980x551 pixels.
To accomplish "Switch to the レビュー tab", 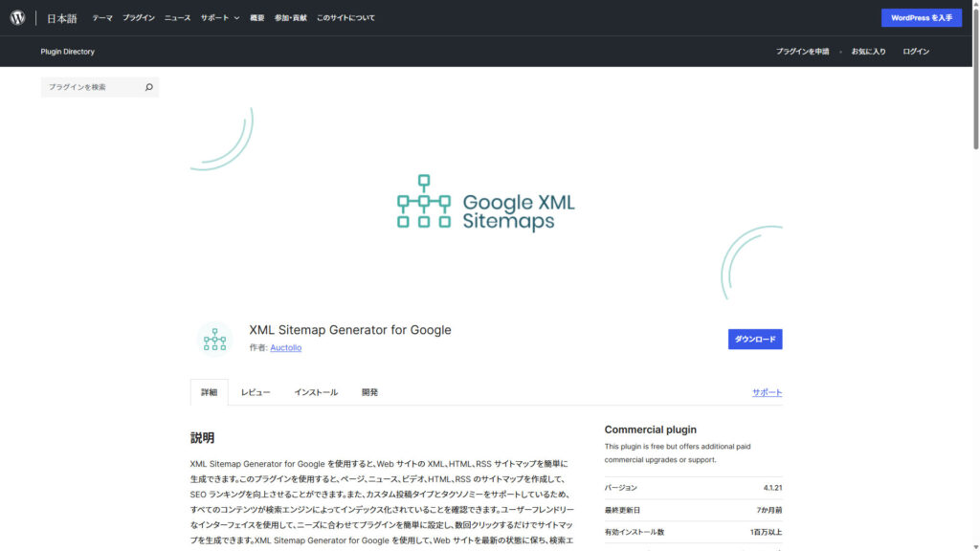I will pos(256,392).
